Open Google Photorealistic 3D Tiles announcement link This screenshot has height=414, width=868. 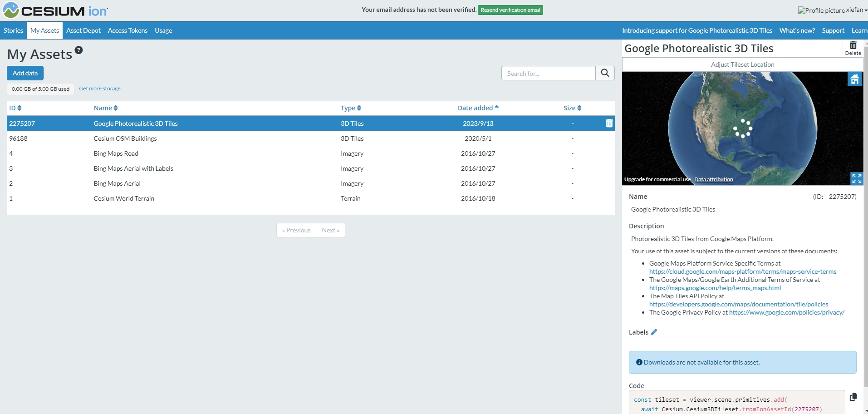tap(697, 30)
